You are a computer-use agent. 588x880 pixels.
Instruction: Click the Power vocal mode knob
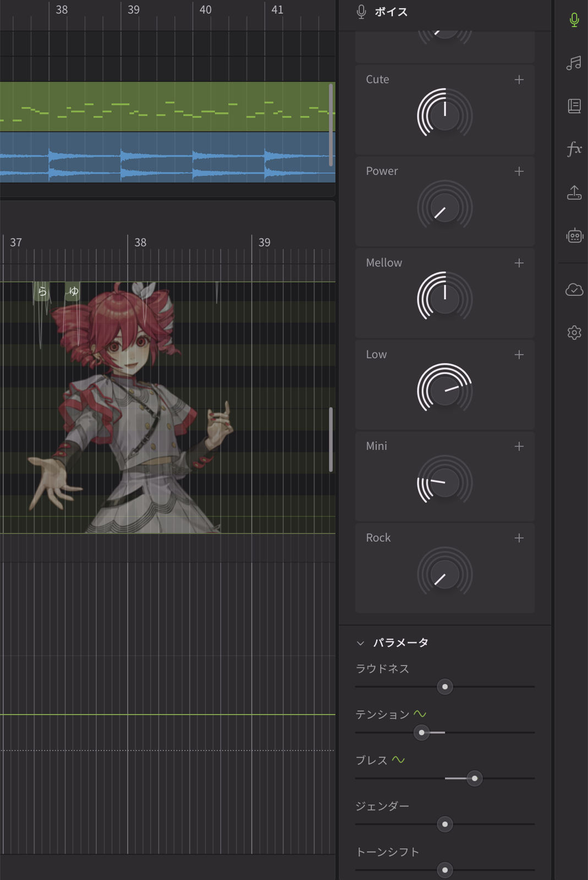pos(444,207)
